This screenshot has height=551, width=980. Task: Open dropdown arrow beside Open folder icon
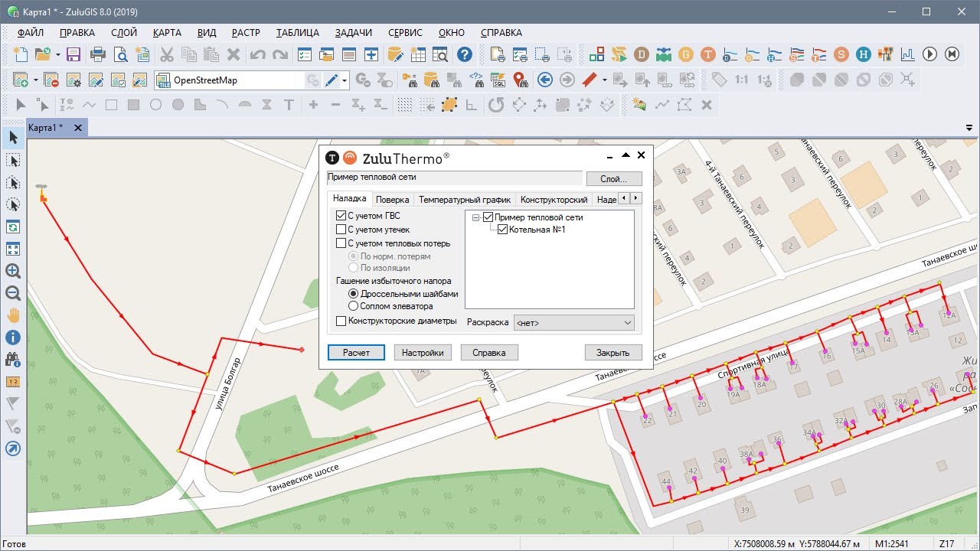[57, 54]
